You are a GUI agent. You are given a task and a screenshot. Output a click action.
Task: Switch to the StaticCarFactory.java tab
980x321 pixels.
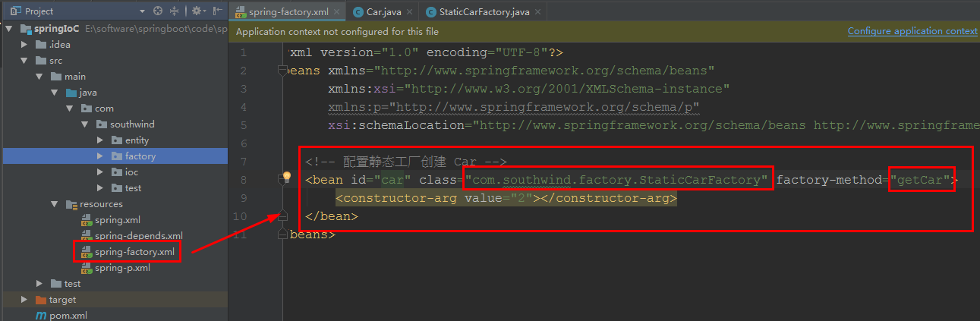(483, 11)
